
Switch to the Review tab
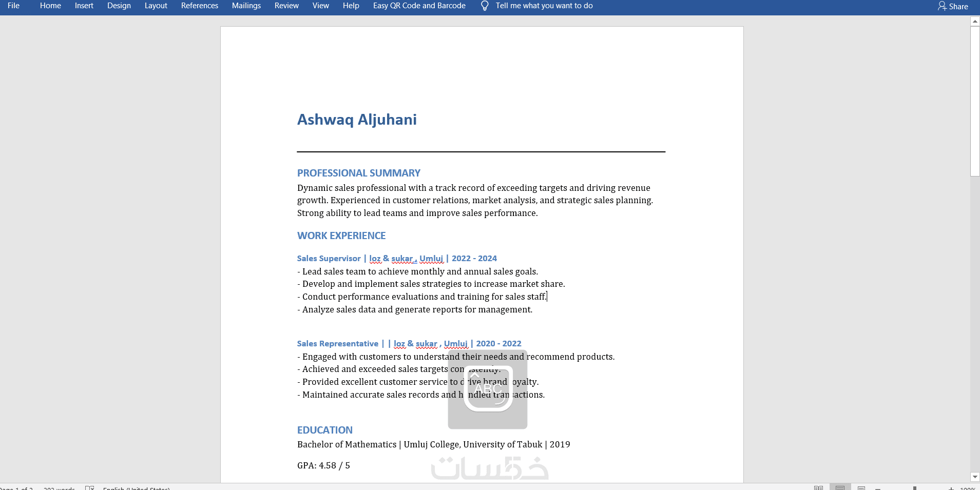(x=286, y=6)
